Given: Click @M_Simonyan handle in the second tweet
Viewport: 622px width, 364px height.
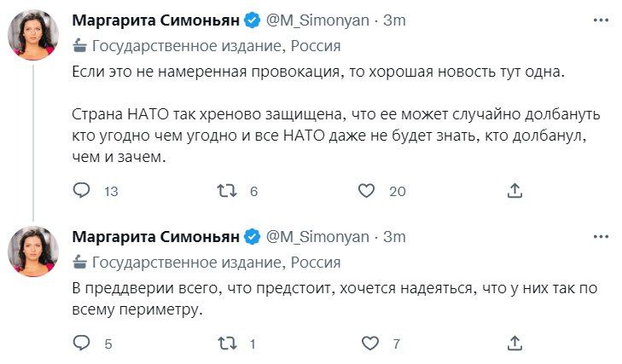Looking at the screenshot, I should tap(318, 236).
